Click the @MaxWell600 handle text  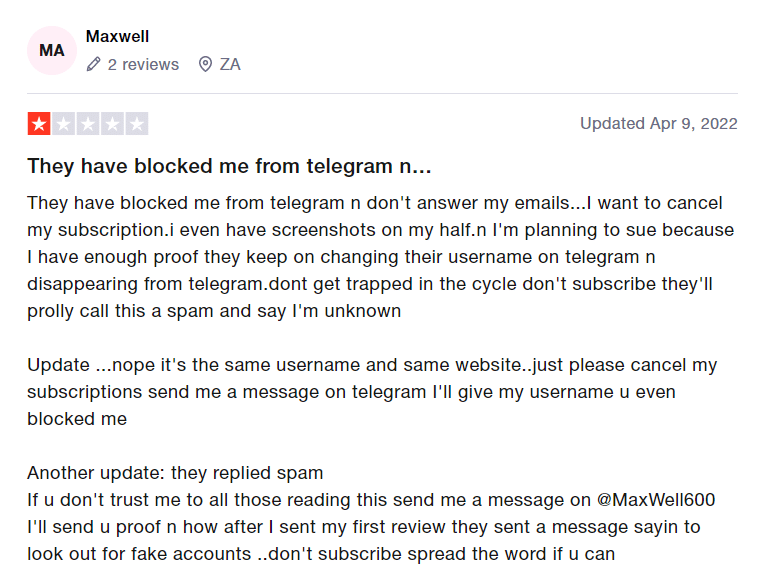[656, 499]
